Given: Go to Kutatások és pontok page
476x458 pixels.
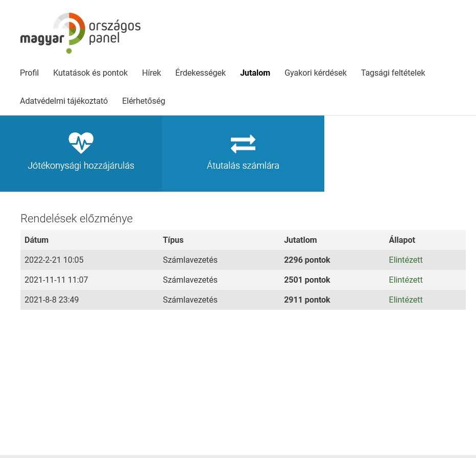Looking at the screenshot, I should (x=90, y=73).
